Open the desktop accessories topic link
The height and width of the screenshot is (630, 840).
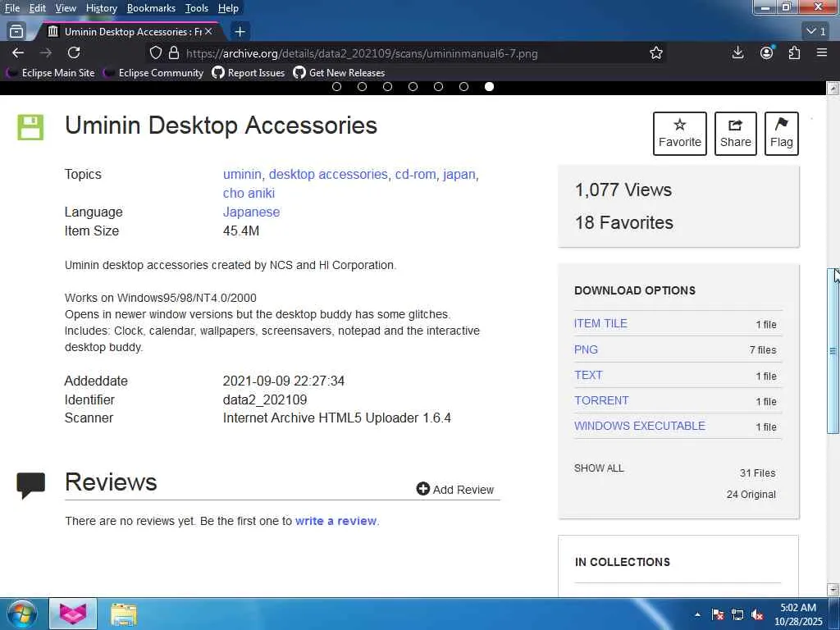coord(328,174)
